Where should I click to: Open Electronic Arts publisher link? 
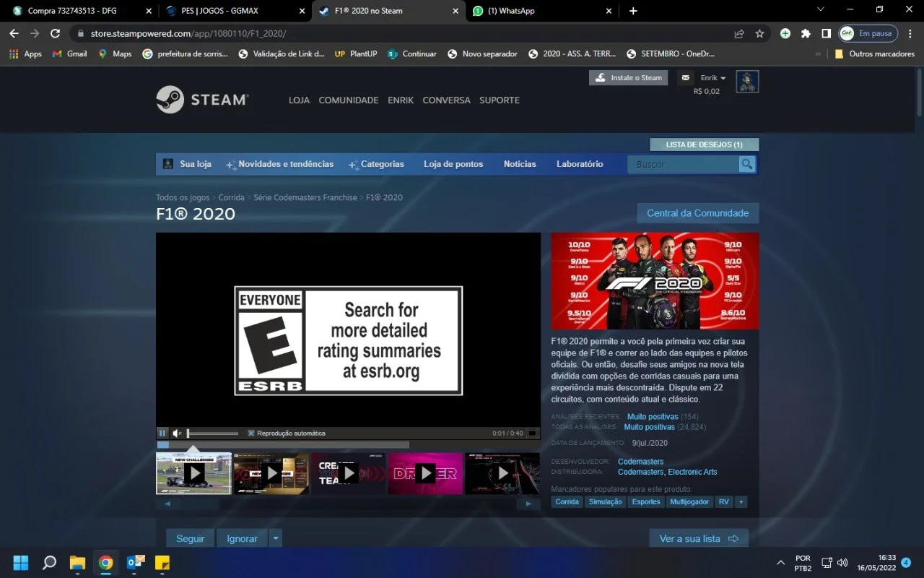pos(692,472)
